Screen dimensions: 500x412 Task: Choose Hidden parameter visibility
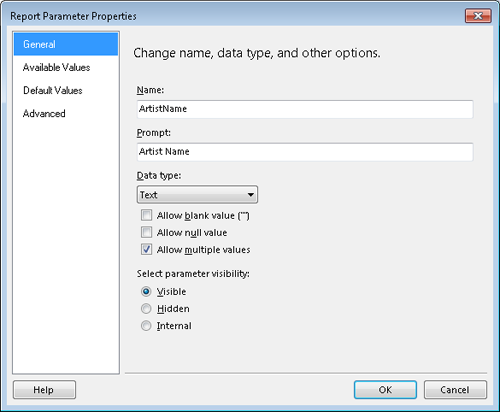click(146, 309)
